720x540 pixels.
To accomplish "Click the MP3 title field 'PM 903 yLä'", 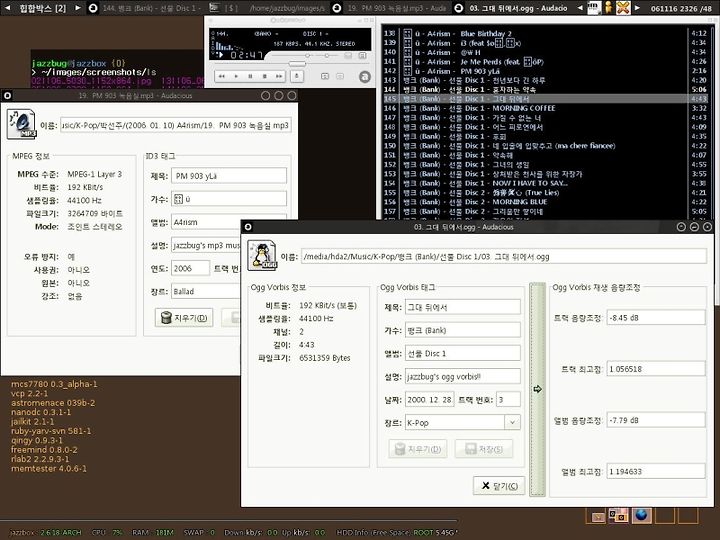I will point(229,175).
